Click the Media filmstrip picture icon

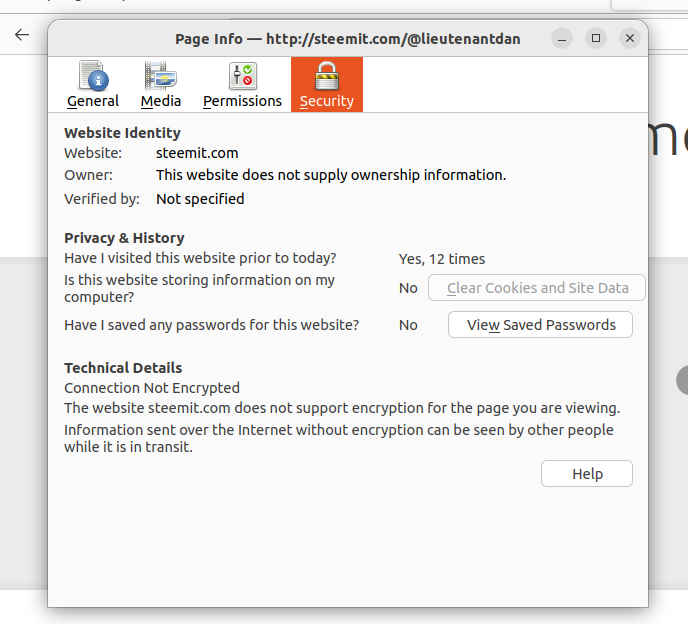coord(161,76)
